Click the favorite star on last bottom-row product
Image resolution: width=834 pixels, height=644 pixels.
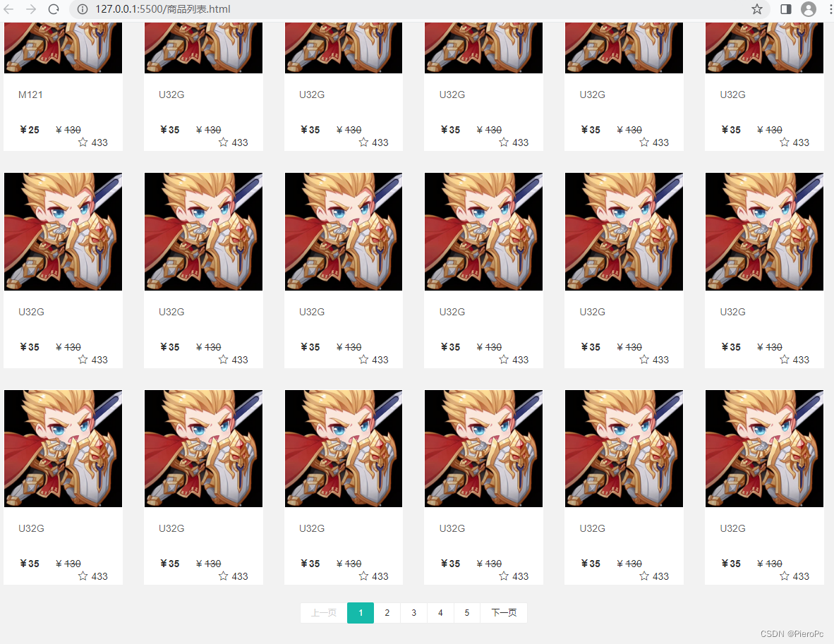click(x=785, y=576)
